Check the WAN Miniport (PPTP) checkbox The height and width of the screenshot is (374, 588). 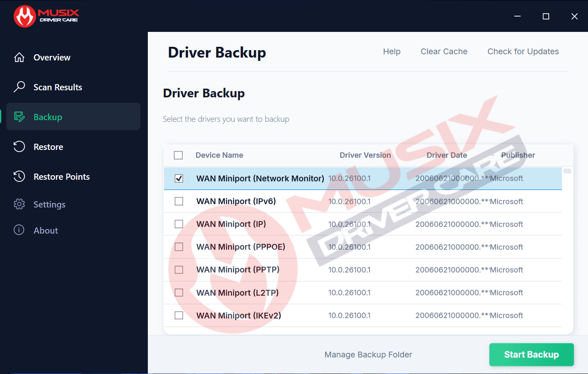[178, 269]
